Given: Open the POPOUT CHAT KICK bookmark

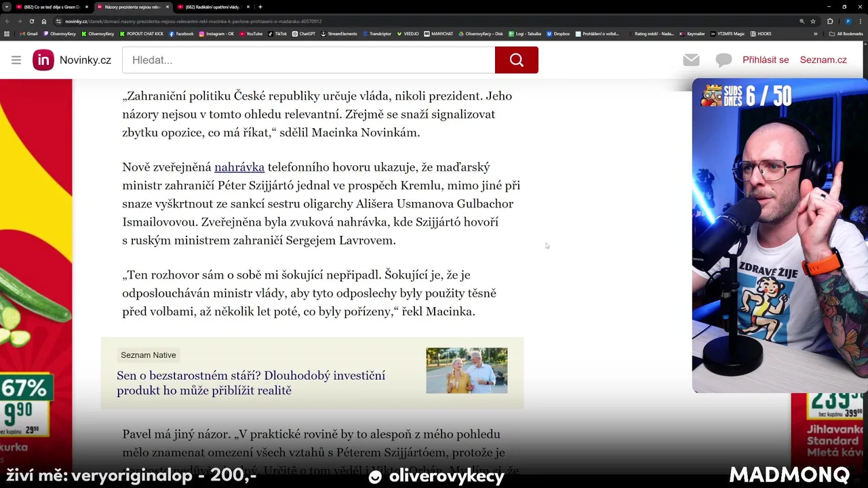Looking at the screenshot, I should [x=142, y=33].
